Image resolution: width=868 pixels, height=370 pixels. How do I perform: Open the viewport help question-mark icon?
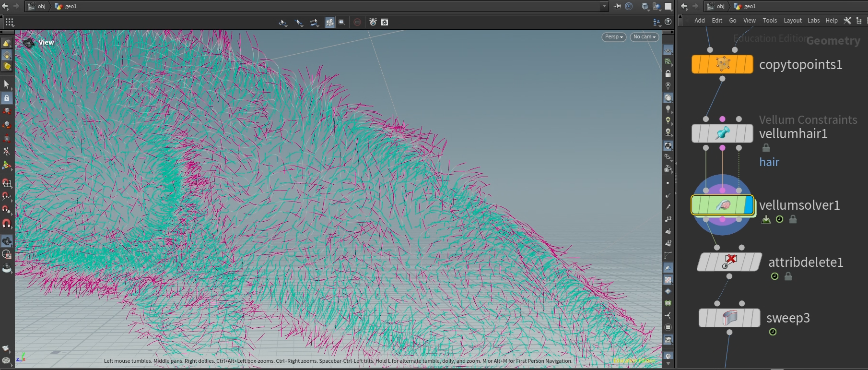[x=668, y=22]
